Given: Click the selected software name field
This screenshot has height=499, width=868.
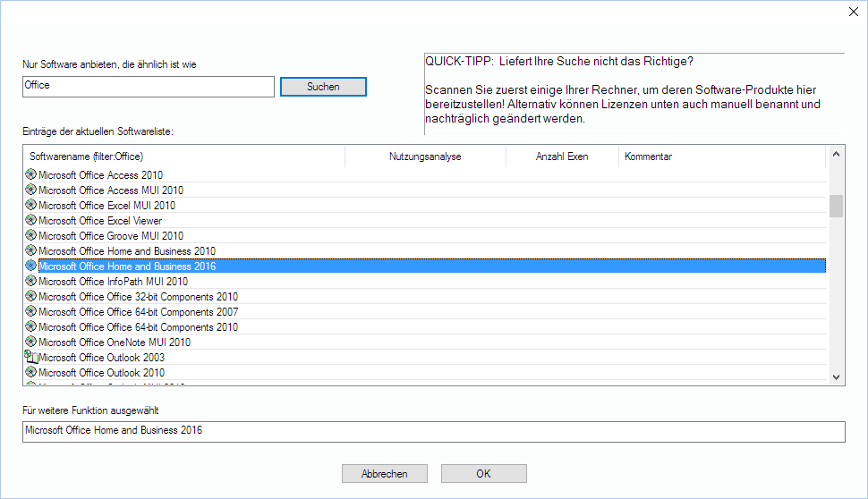Looking at the screenshot, I should tap(433, 432).
